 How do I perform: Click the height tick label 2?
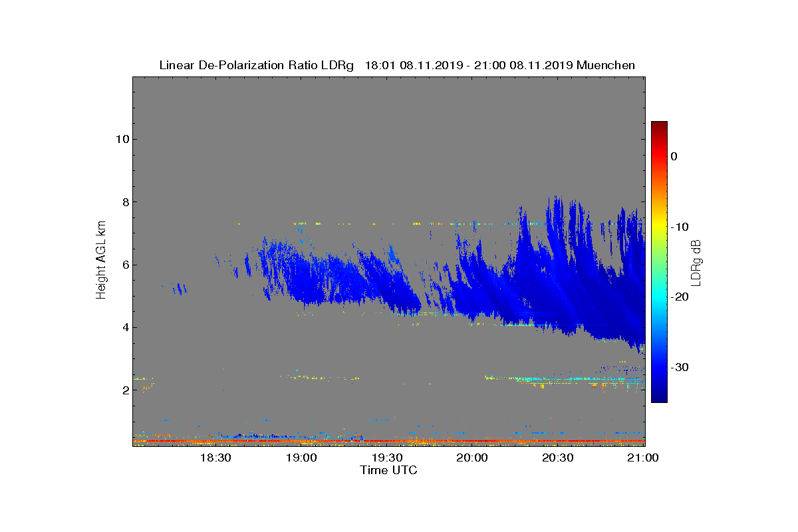coord(124,390)
